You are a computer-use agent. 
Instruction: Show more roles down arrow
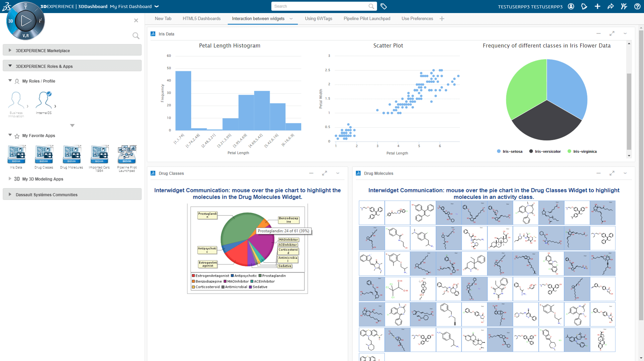[x=72, y=126]
